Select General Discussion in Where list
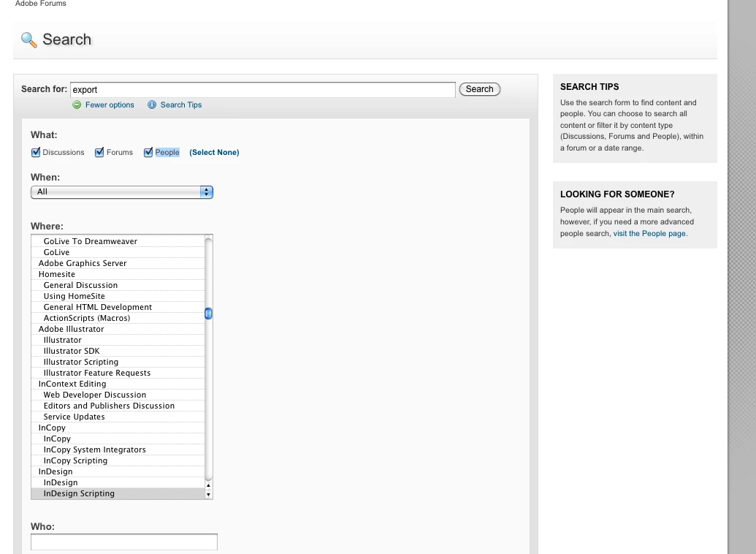Screen dimensions: 756x554 [118, 285]
